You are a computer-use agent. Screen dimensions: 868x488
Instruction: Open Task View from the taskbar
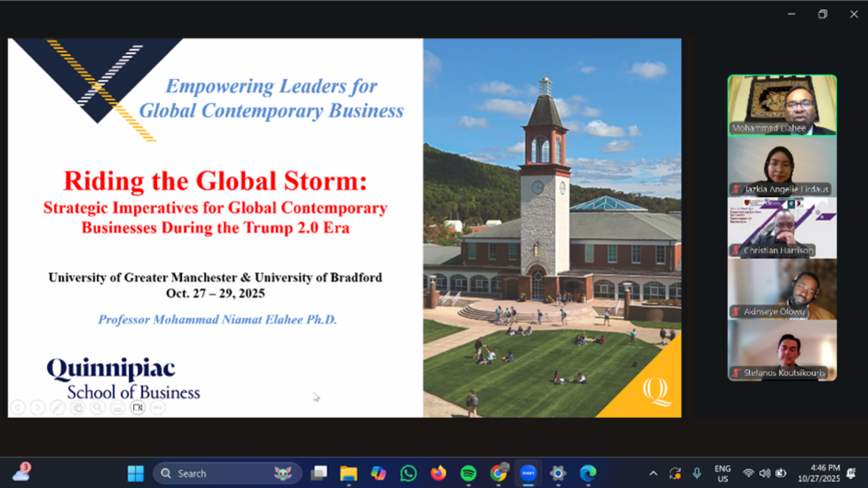319,473
